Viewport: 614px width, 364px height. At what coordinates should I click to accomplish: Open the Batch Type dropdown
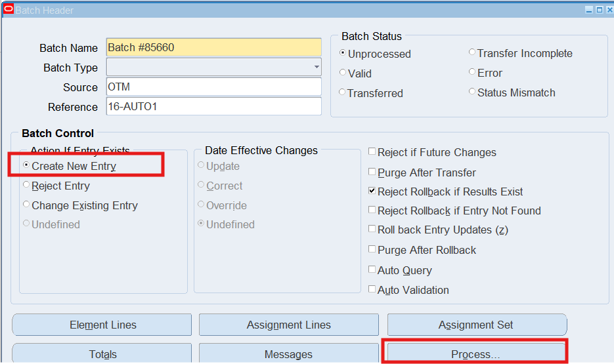click(317, 67)
